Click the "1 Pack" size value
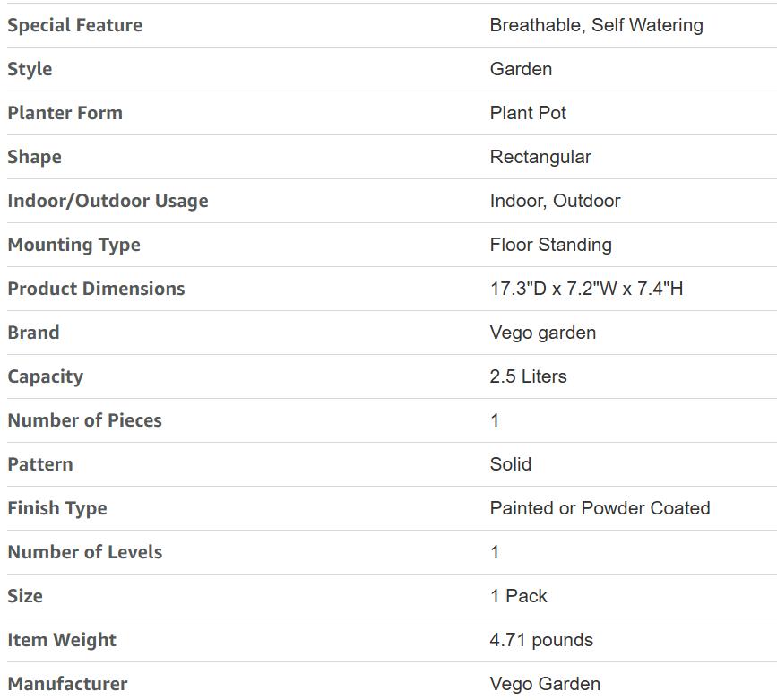 [518, 596]
